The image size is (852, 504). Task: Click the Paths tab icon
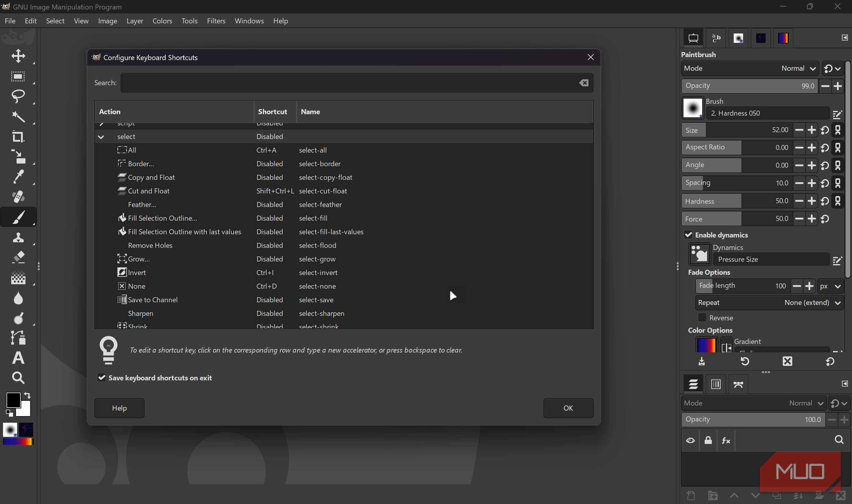point(738,384)
